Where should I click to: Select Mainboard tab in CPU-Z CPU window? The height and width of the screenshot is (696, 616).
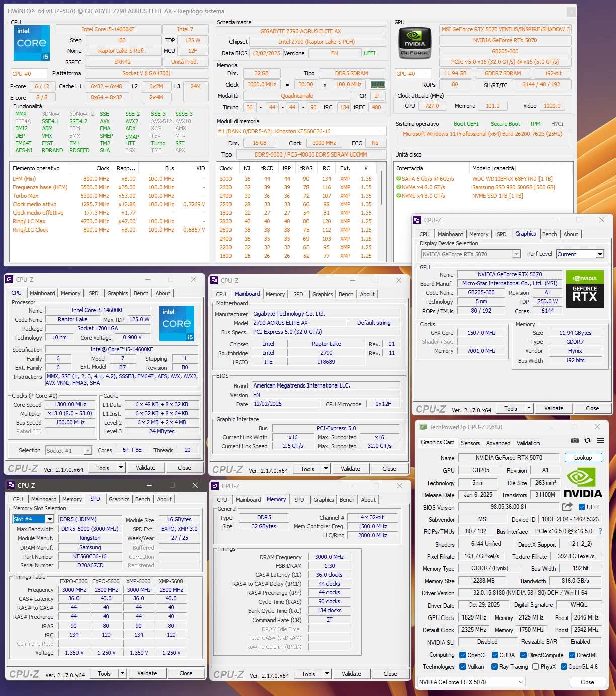pos(42,293)
